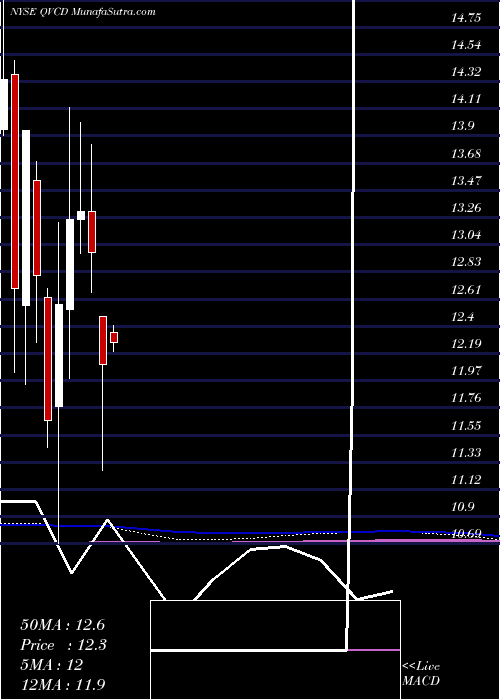Select the 10.9 price axis label
The width and height of the screenshot is (500, 700).
point(462,507)
